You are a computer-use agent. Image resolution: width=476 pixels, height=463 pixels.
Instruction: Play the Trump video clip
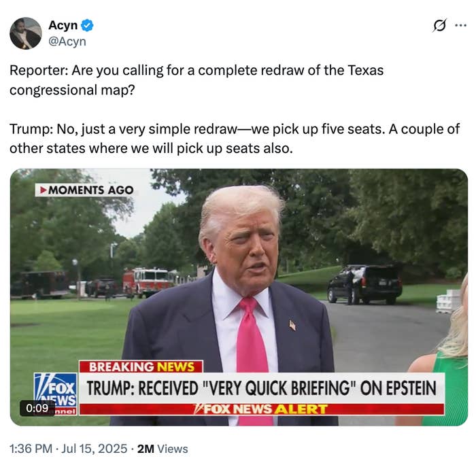239,297
